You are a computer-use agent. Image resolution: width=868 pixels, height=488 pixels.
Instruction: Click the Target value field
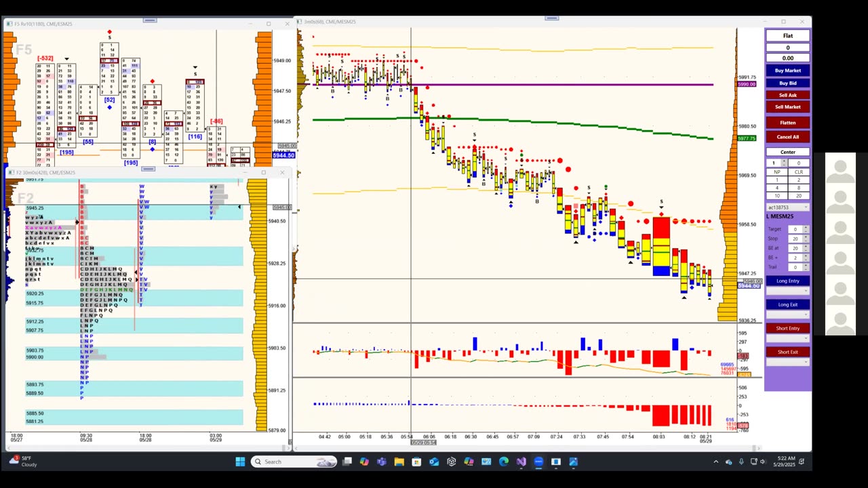[x=795, y=229]
